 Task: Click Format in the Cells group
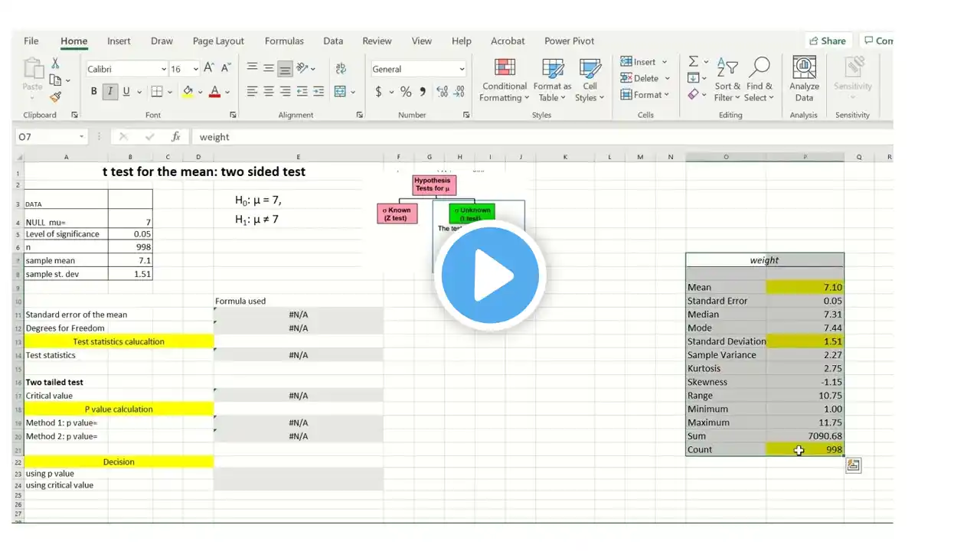pyautogui.click(x=644, y=95)
